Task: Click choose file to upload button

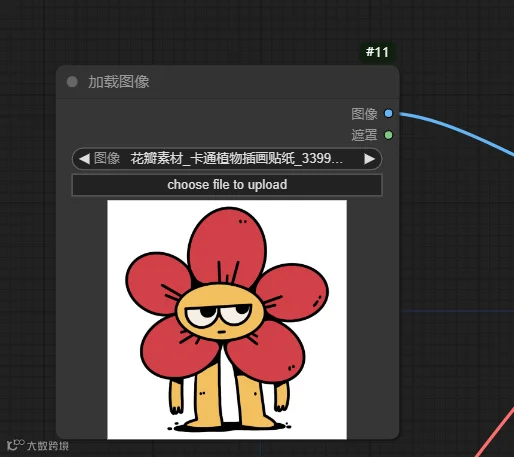Action: click(x=227, y=185)
